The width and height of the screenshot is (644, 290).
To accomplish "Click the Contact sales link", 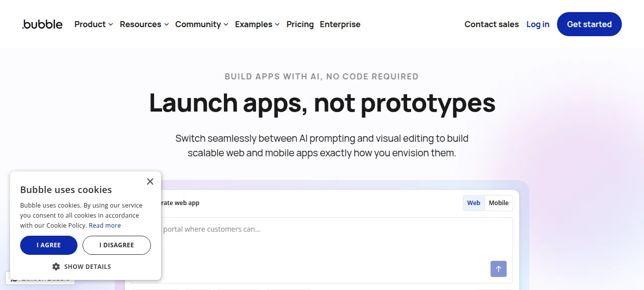I will 492,24.
